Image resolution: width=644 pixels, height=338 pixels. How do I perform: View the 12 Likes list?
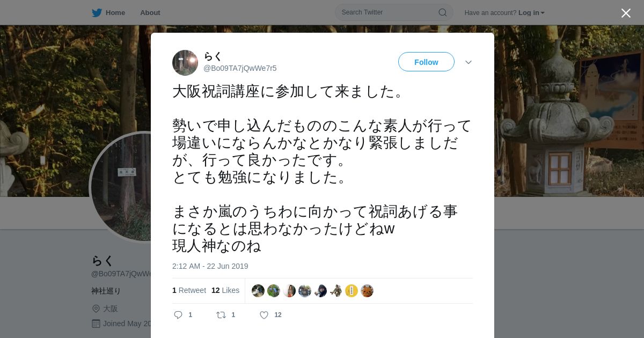click(x=225, y=290)
